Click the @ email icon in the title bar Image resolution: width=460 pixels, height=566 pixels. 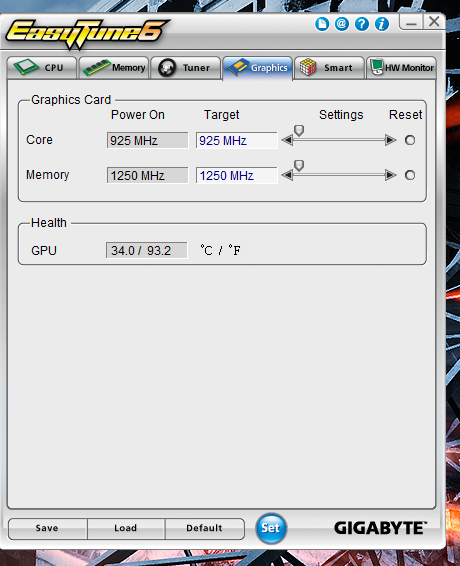point(342,24)
